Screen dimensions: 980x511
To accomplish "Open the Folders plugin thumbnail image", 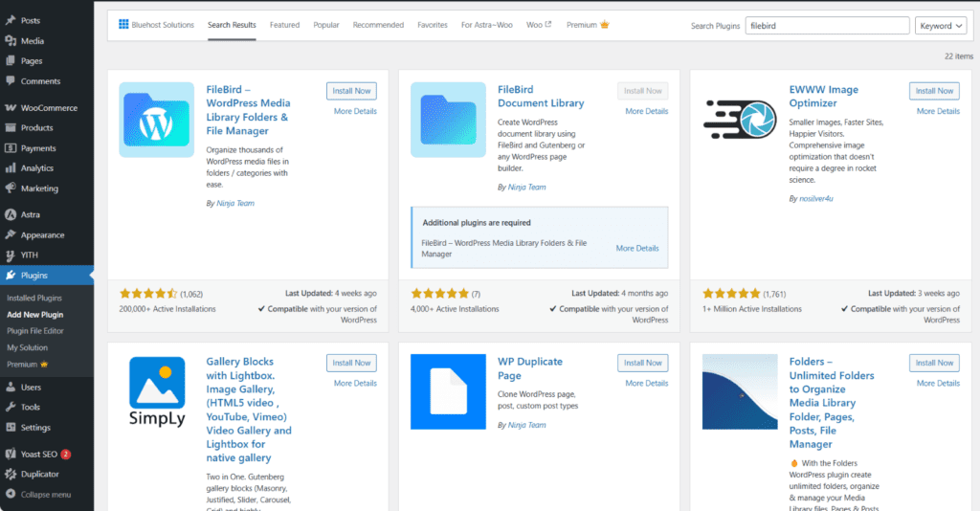I will tap(740, 391).
